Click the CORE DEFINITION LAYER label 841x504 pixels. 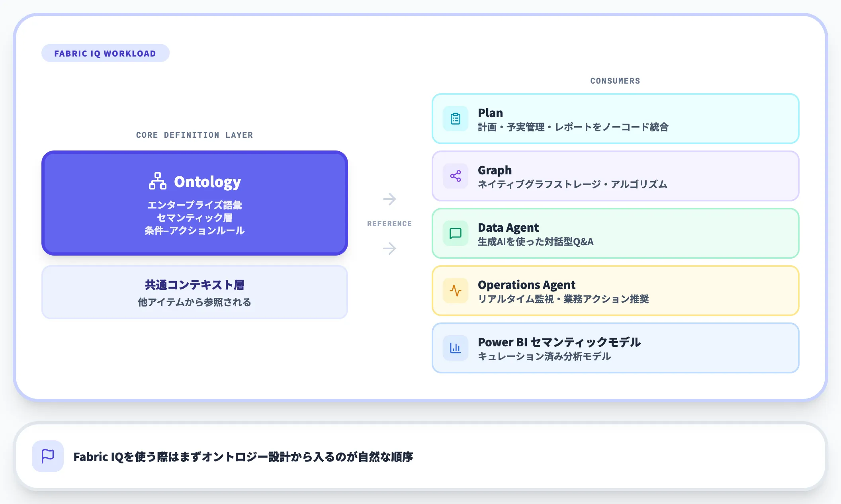(194, 135)
